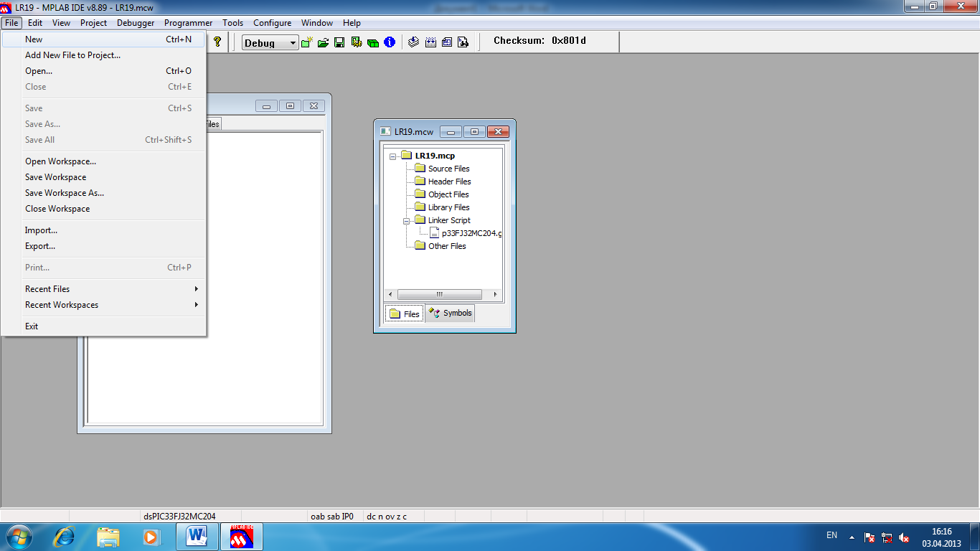Choose Open... in the File menu
980x551 pixels.
(103, 71)
